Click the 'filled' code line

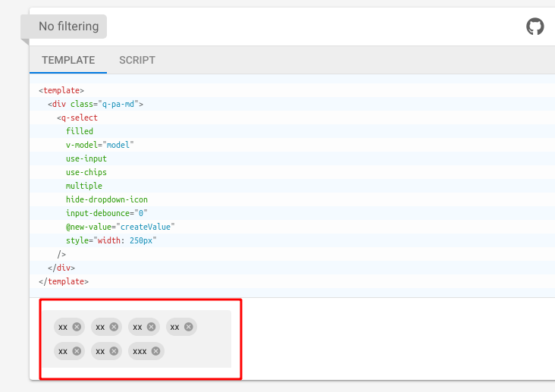point(80,131)
